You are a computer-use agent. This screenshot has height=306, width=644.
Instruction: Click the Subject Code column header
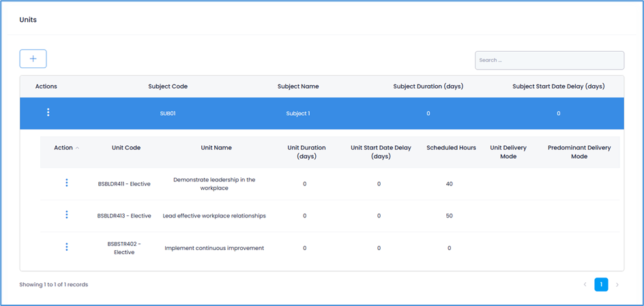(x=168, y=87)
